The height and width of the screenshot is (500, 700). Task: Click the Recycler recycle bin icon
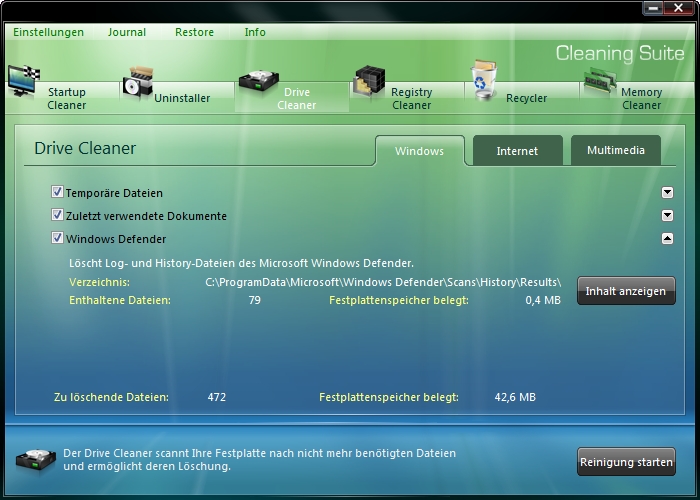[x=486, y=82]
